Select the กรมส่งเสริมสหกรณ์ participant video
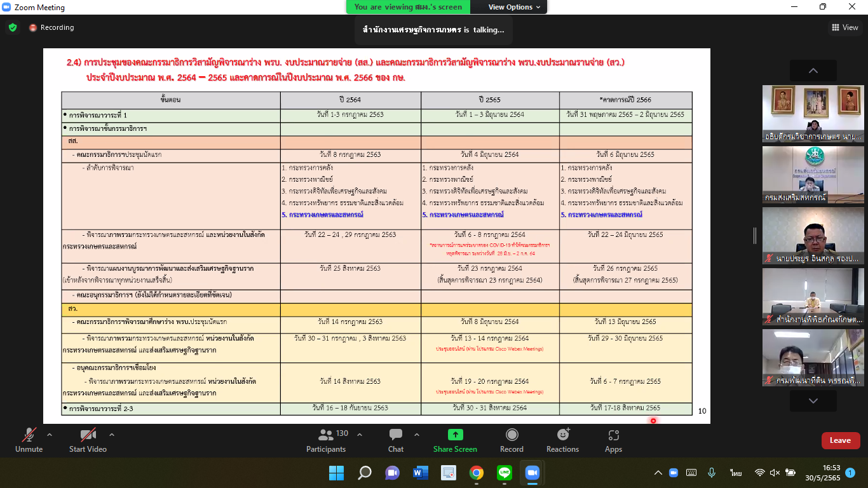 [x=813, y=175]
